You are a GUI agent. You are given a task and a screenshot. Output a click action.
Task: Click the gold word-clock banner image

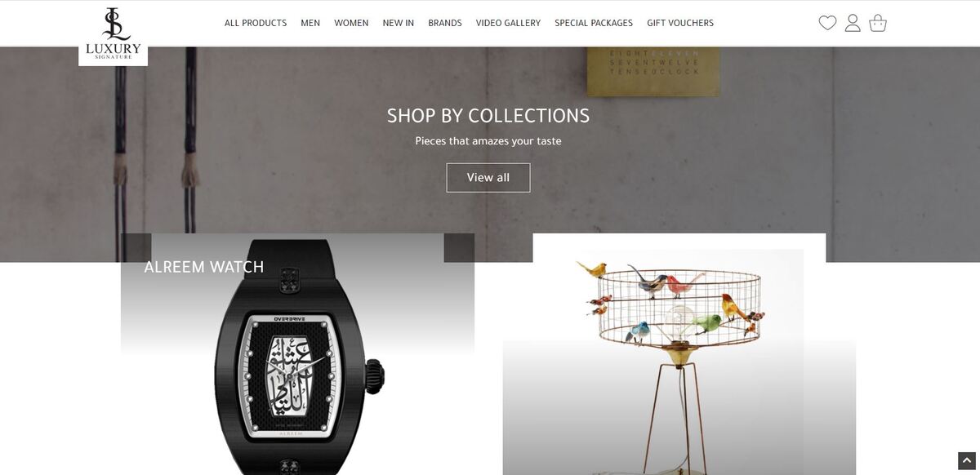[x=653, y=71]
